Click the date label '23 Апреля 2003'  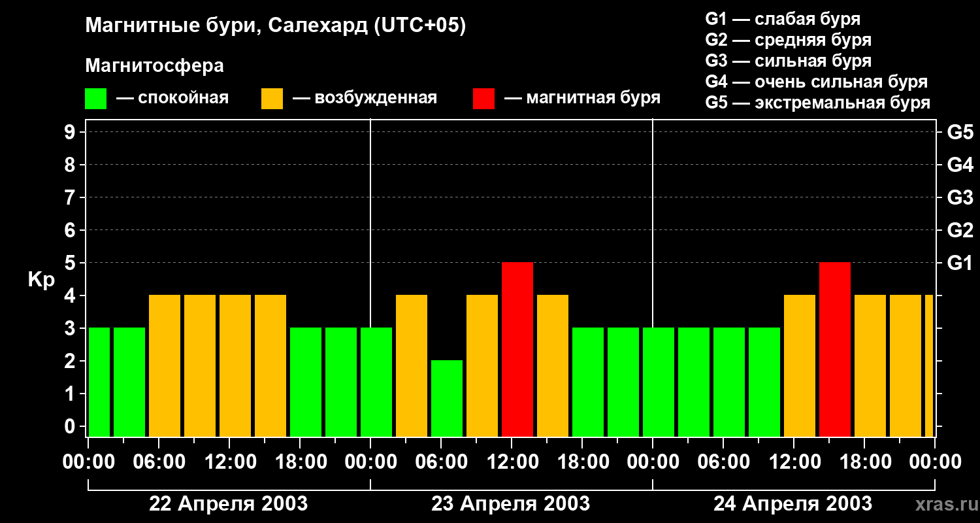(x=511, y=503)
